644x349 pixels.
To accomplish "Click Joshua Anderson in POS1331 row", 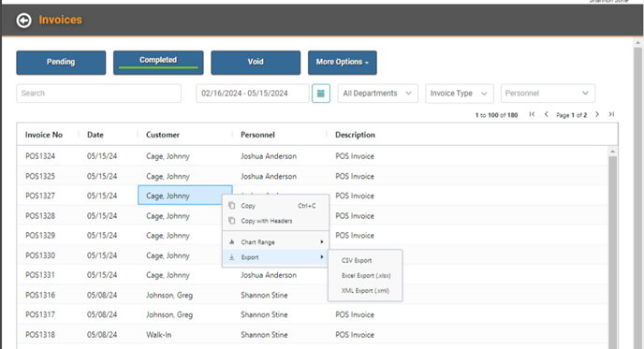I will [x=269, y=275].
